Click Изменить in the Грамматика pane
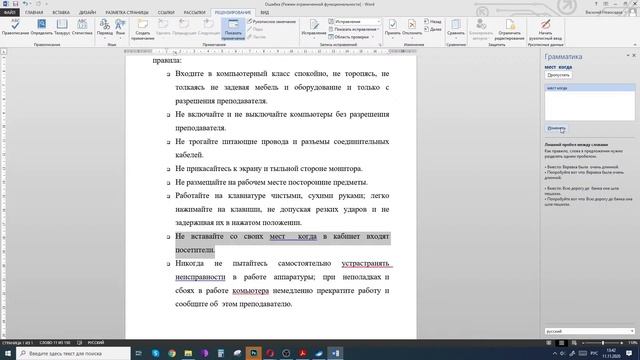 (x=556, y=129)
